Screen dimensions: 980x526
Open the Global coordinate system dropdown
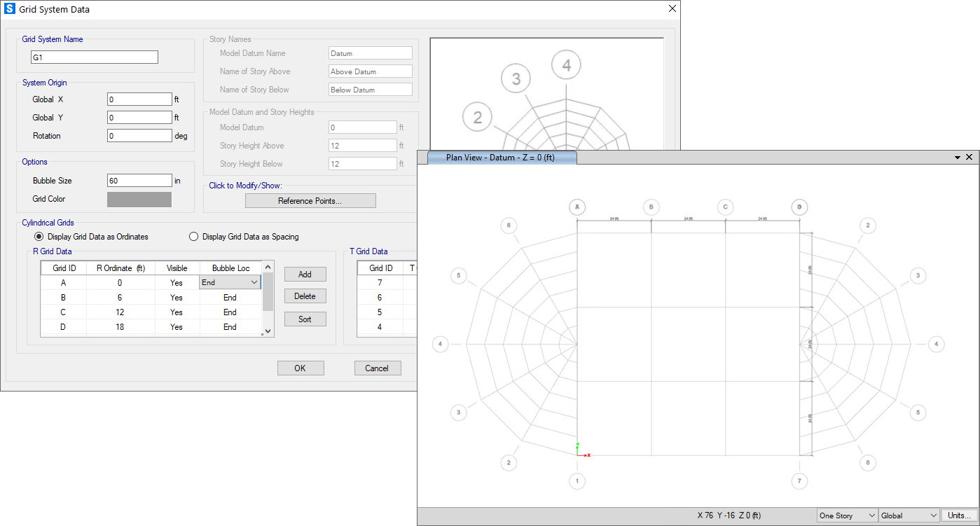(909, 515)
